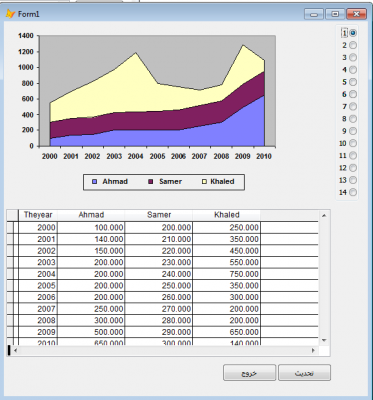The height and width of the screenshot is (400, 373).
Task: Pick radio option 12
Action: tap(353, 168)
